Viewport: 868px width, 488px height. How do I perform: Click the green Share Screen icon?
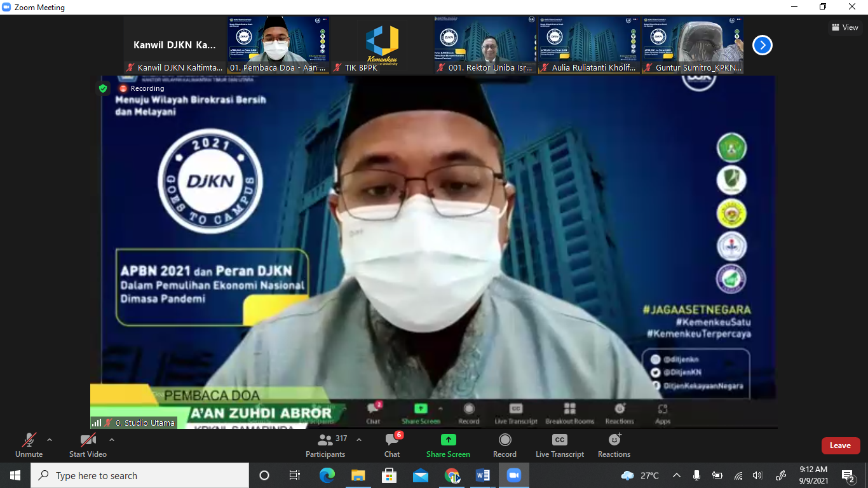[448, 440]
